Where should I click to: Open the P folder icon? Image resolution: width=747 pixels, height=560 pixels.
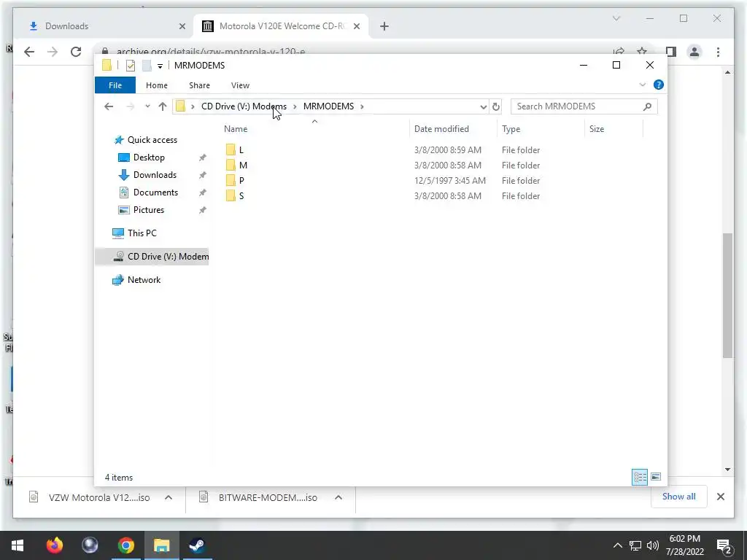click(231, 181)
